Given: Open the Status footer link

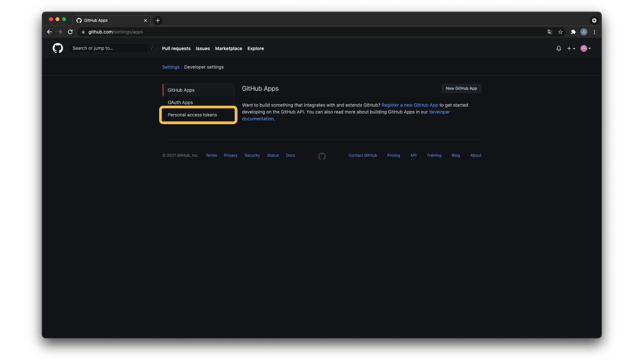Looking at the screenshot, I should [x=273, y=155].
